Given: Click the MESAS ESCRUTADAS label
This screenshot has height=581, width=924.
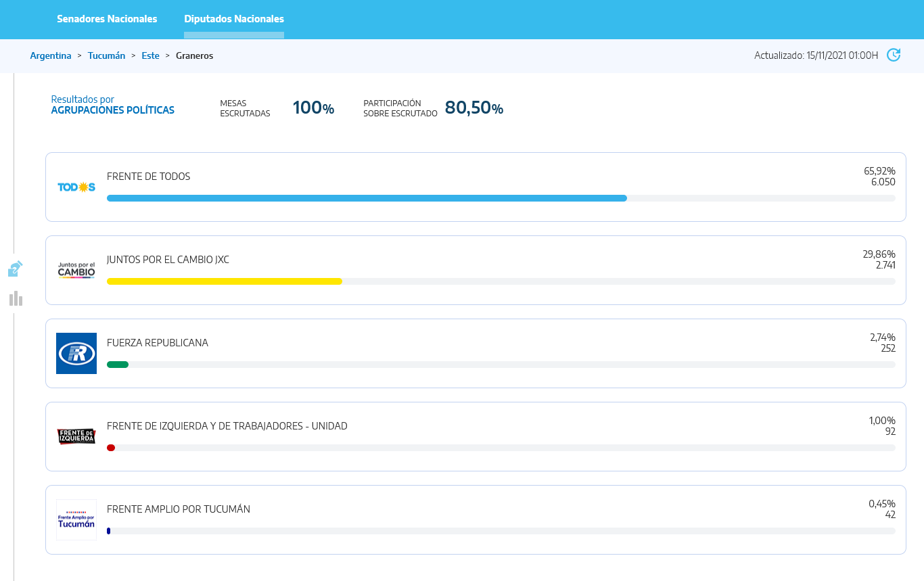Looking at the screenshot, I should click(245, 108).
